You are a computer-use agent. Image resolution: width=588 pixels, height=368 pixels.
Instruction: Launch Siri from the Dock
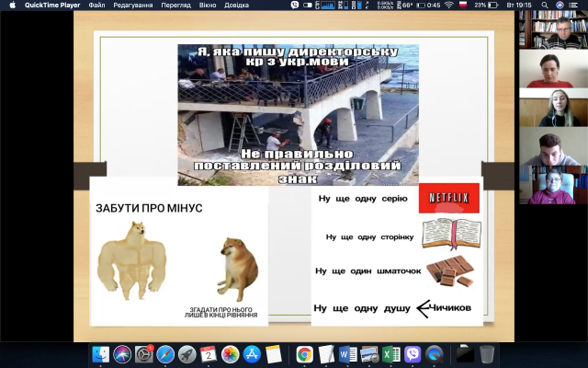coord(122,354)
